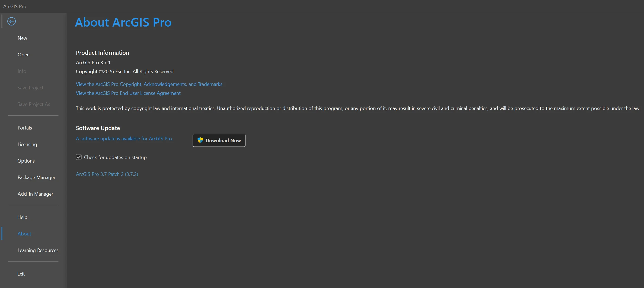Click the greyed-out Info item
This screenshot has height=288, width=644.
[22, 71]
